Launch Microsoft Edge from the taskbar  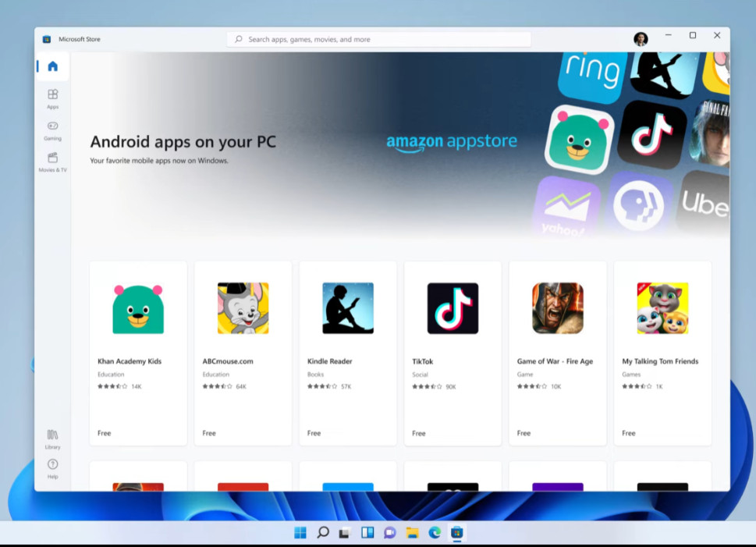435,532
